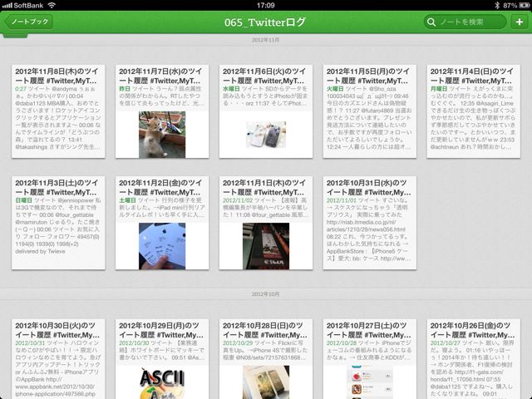532x399 pixels.
Task: Open note 2012年11月3日(土)のツイート履歴
Action: [58, 223]
